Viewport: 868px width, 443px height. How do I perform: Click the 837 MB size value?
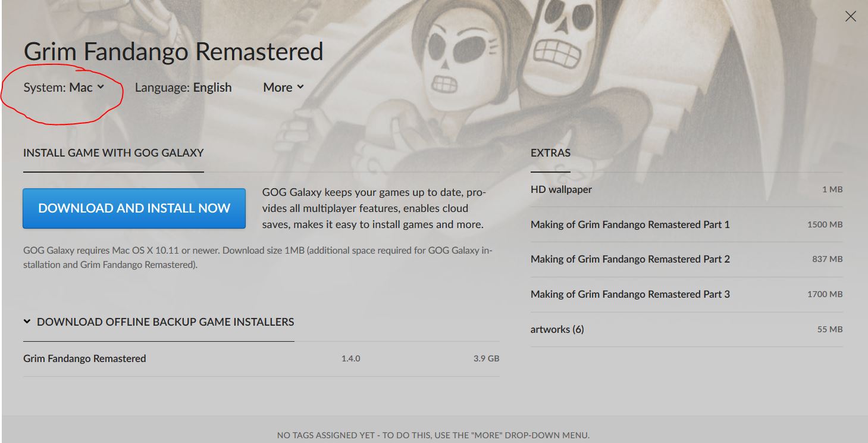pos(828,259)
